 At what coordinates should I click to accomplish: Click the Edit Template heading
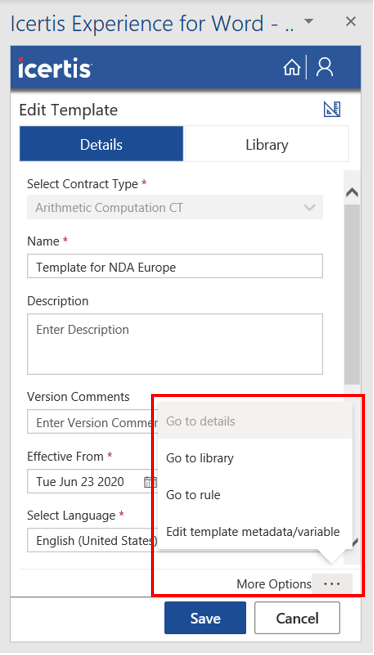tap(69, 110)
